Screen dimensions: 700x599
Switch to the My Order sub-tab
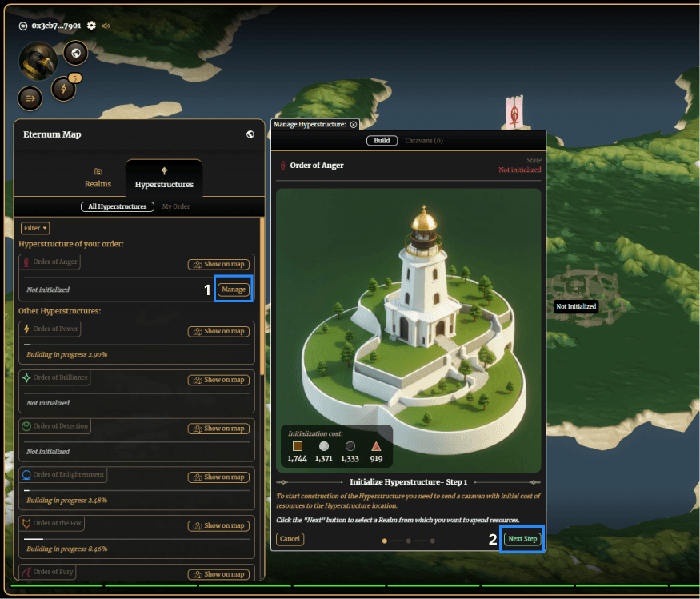pyautogui.click(x=176, y=206)
